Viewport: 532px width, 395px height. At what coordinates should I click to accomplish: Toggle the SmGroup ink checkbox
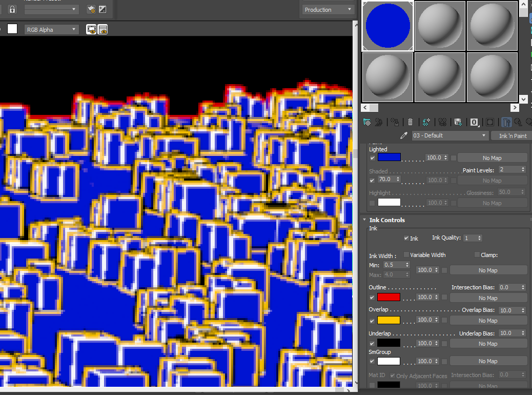372,361
